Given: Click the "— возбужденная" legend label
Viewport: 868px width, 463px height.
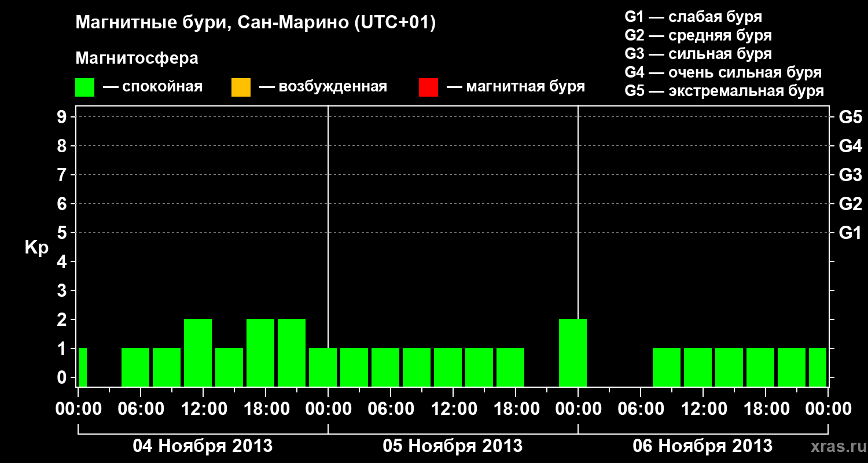Looking at the screenshot, I should click(323, 87).
